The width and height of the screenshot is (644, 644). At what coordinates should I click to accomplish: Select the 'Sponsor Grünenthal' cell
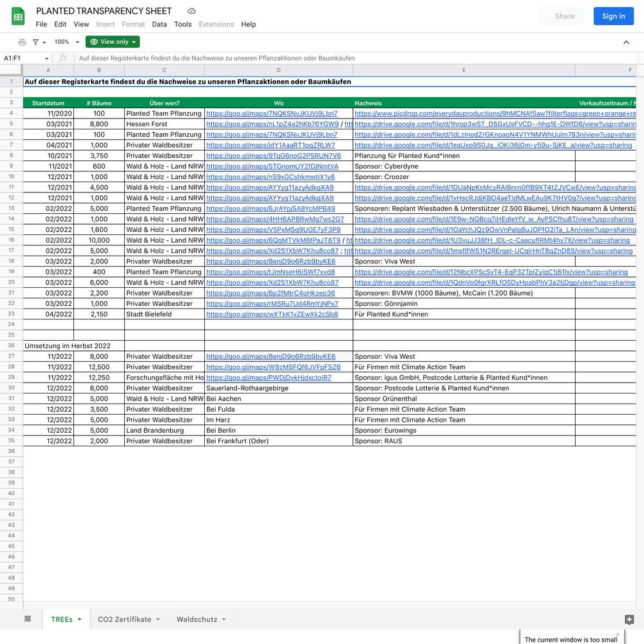[464, 399]
